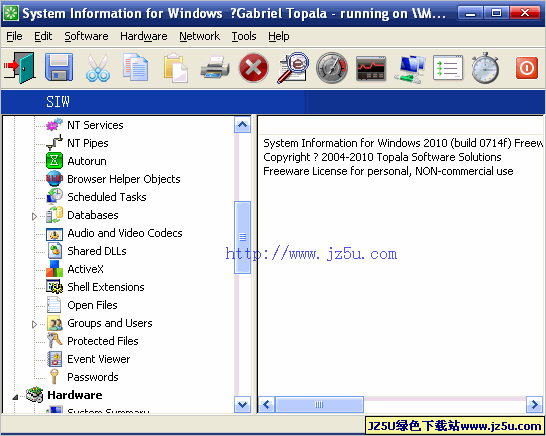Click the Passwords key icon
The height and width of the screenshot is (436, 546).
pos(54,376)
